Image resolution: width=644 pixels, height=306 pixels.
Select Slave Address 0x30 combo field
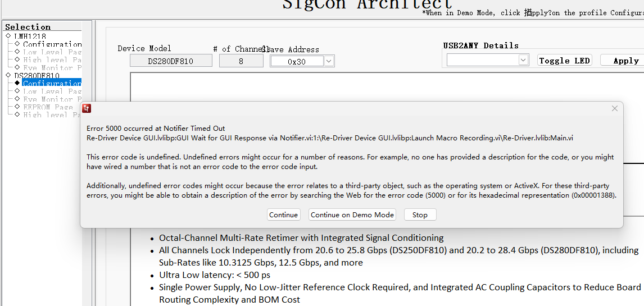click(297, 61)
